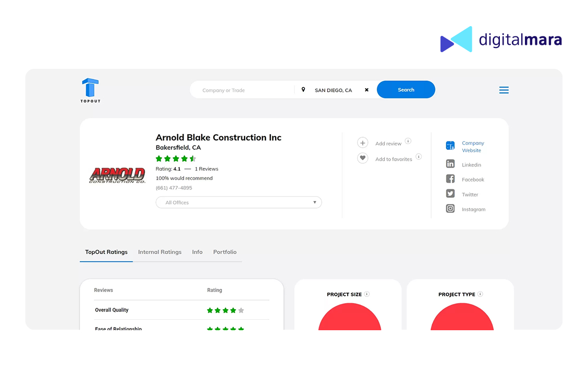Click the Company Website building icon

[x=450, y=146]
